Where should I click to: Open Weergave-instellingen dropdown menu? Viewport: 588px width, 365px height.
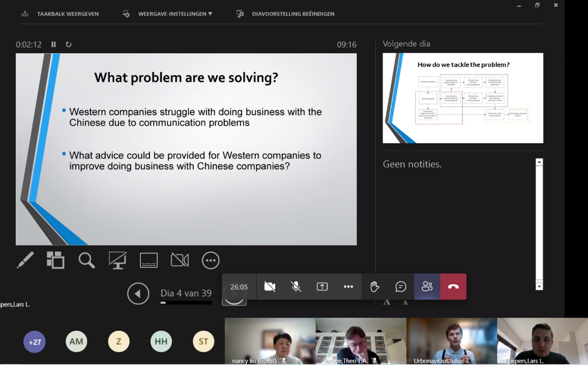[175, 14]
